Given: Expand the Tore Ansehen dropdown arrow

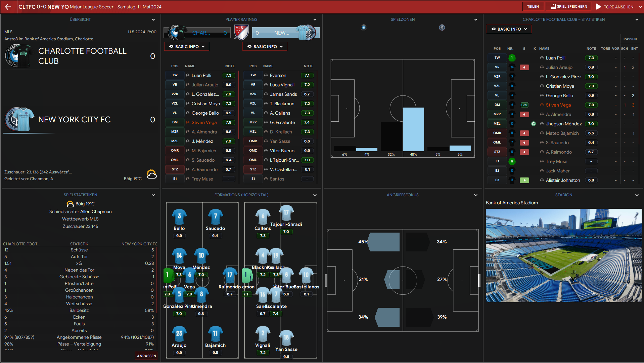Looking at the screenshot, I should pyautogui.click(x=640, y=7).
